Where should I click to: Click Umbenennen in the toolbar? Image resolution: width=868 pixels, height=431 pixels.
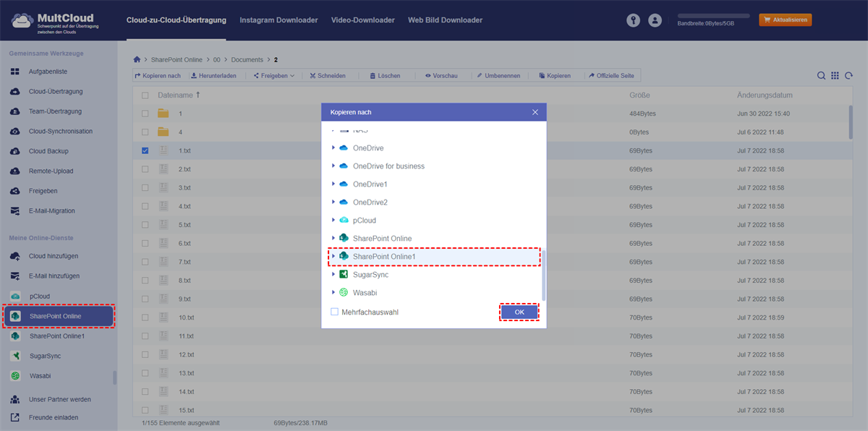coord(497,76)
